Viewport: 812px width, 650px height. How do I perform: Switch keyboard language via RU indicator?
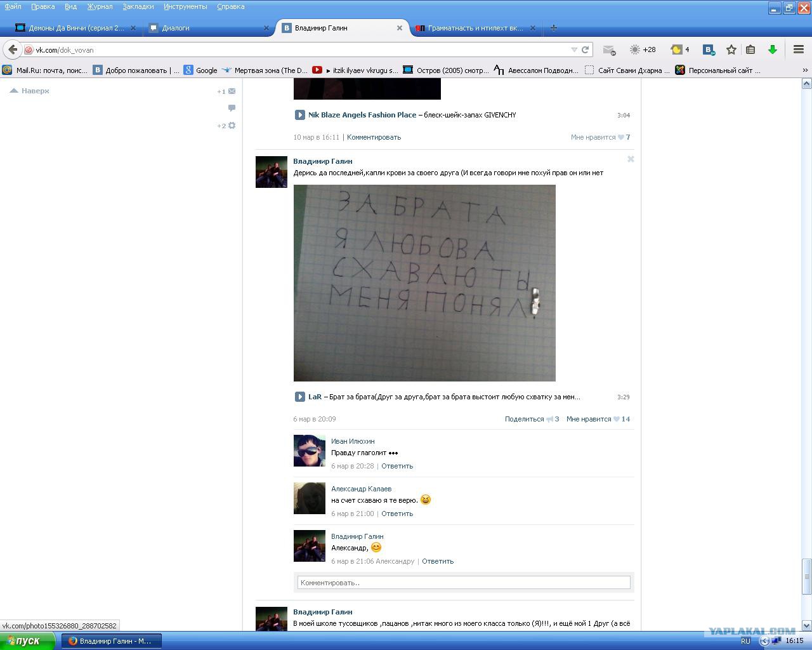click(745, 641)
